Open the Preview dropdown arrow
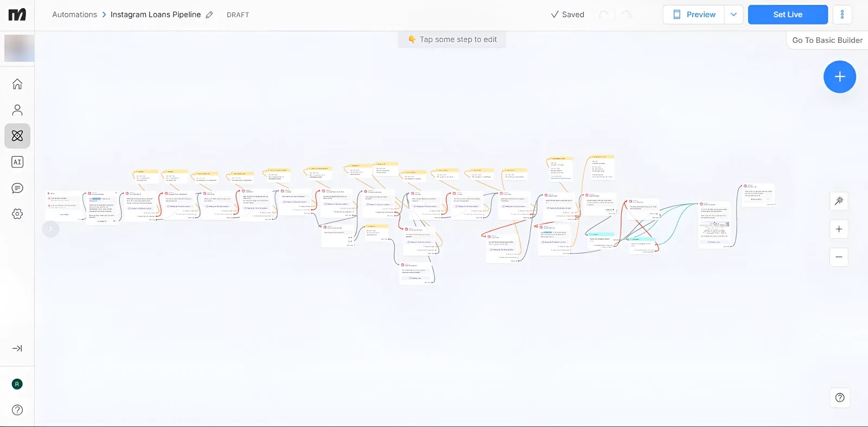 (733, 15)
